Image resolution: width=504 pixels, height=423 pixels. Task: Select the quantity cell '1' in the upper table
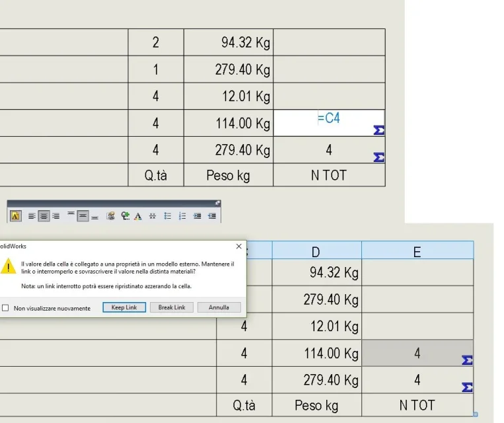click(156, 69)
